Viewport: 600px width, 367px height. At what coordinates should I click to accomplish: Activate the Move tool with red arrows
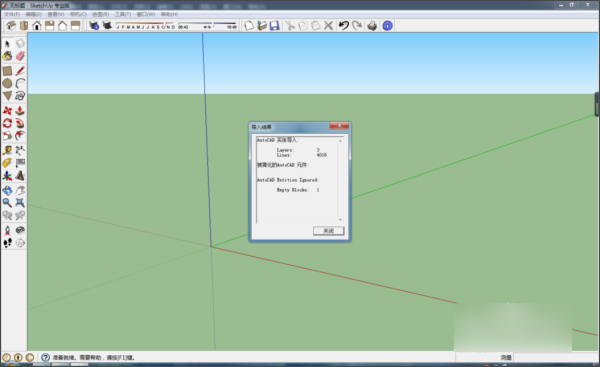click(x=7, y=111)
